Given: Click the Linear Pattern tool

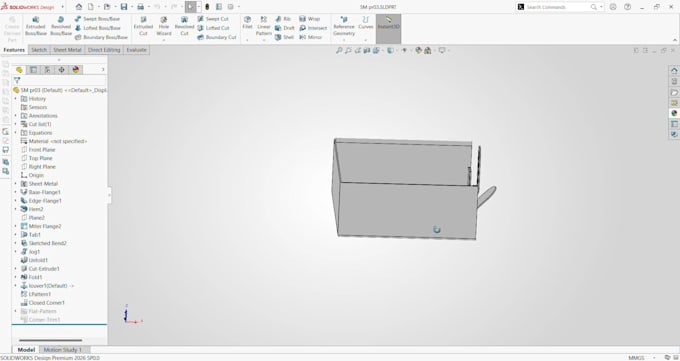Looking at the screenshot, I should 264,26.
